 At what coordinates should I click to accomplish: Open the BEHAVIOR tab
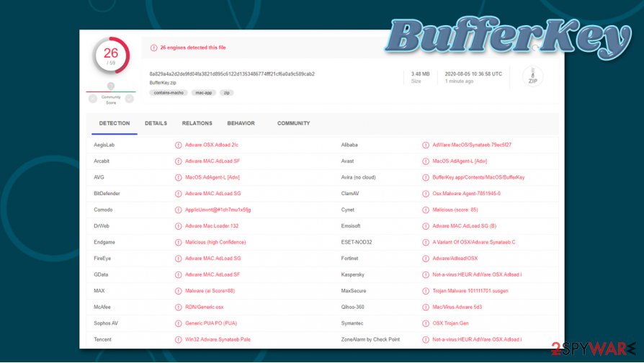(x=241, y=123)
